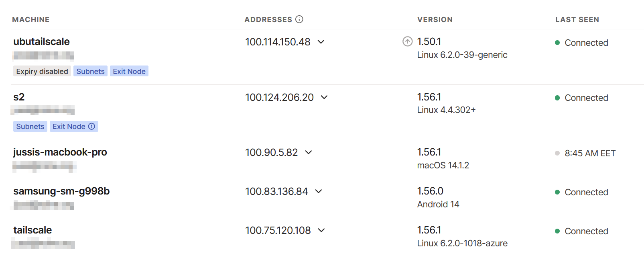
Task: Expand address list for 100.83.136.84
Action: [319, 191]
